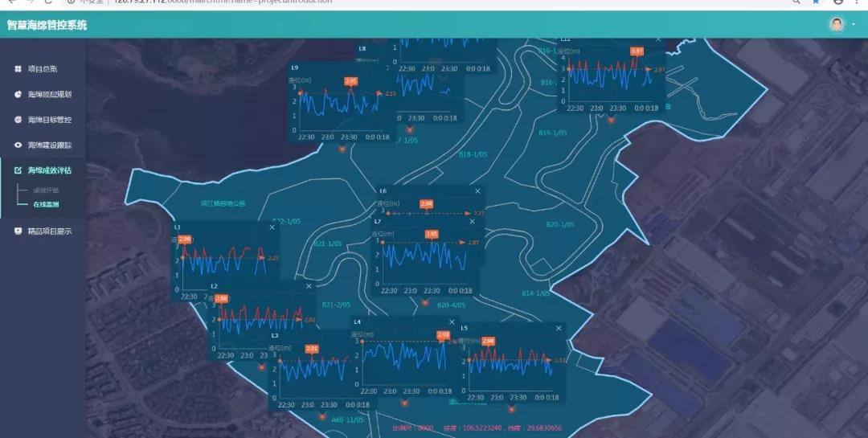Click the 2.94 peak badge in chart L5

coord(488,342)
